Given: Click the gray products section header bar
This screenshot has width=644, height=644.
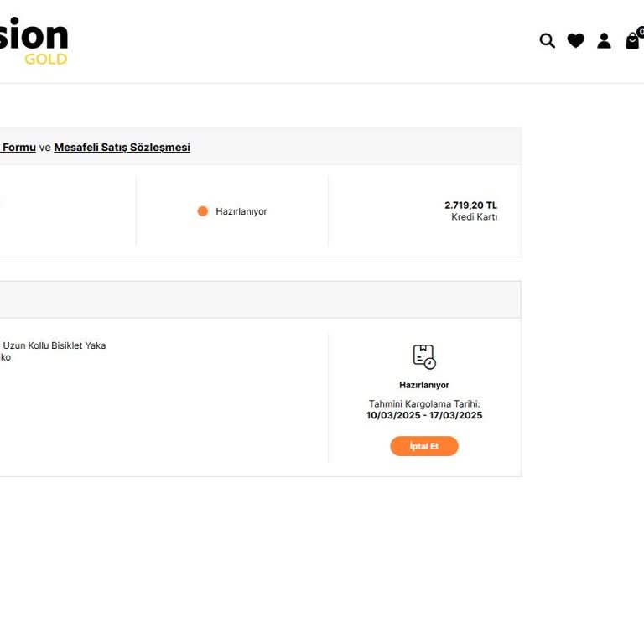Looking at the screenshot, I should pyautogui.click(x=261, y=299).
